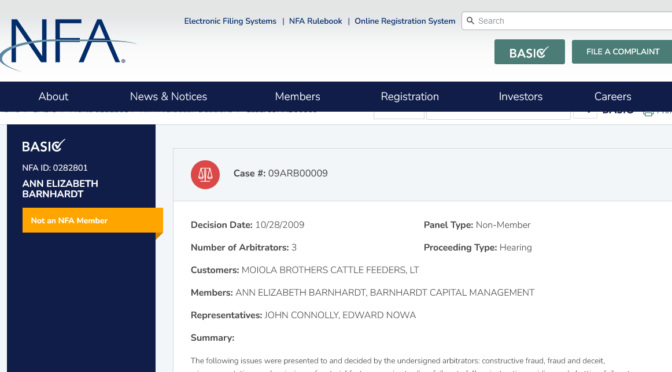Open the About menu

coord(53,96)
